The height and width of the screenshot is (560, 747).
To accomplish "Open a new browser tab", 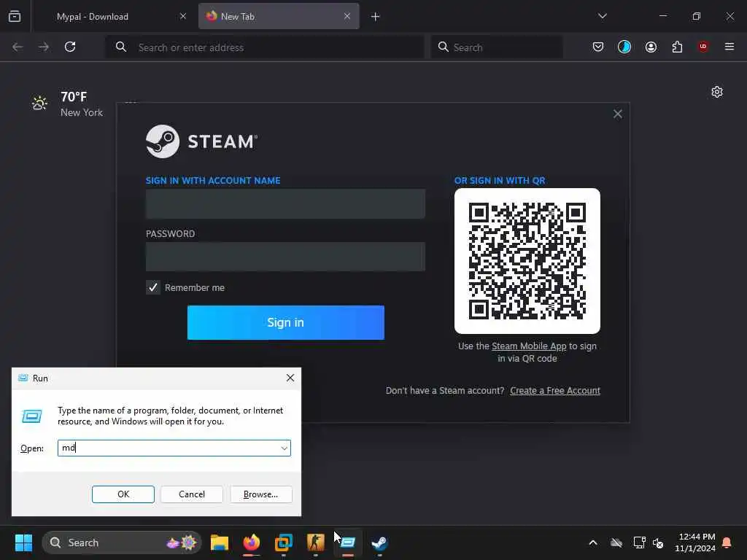I will [376, 17].
